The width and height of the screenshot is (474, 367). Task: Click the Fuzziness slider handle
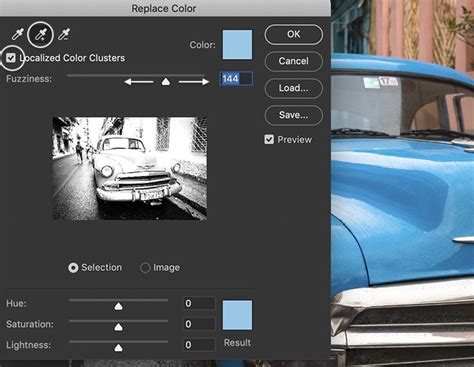pyautogui.click(x=166, y=82)
